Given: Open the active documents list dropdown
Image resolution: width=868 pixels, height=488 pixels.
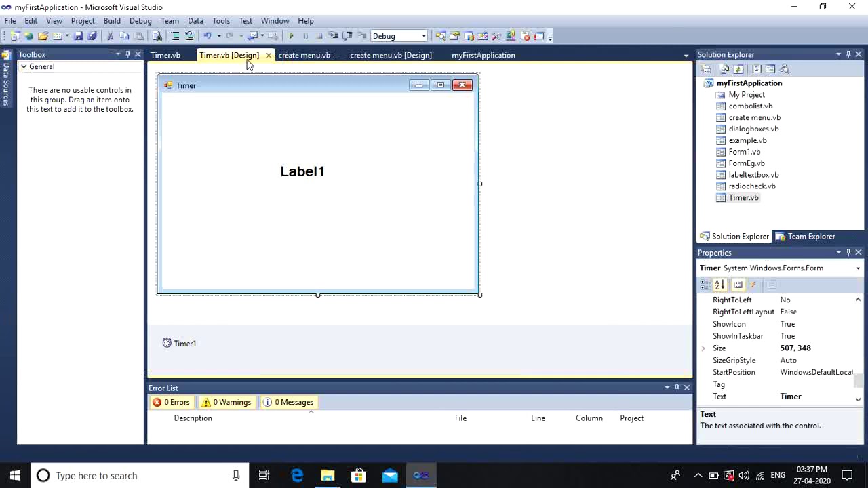Looking at the screenshot, I should click(686, 55).
